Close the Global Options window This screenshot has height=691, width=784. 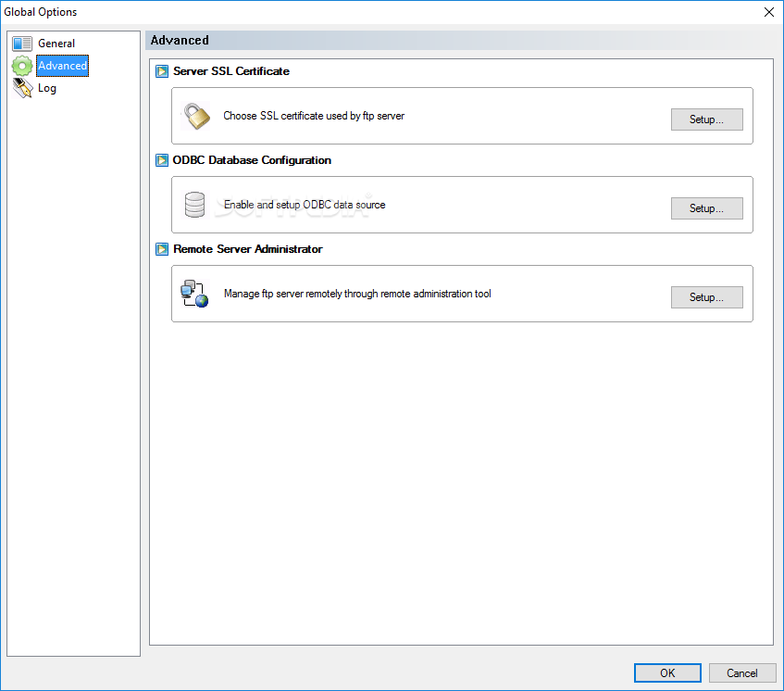[x=769, y=12]
